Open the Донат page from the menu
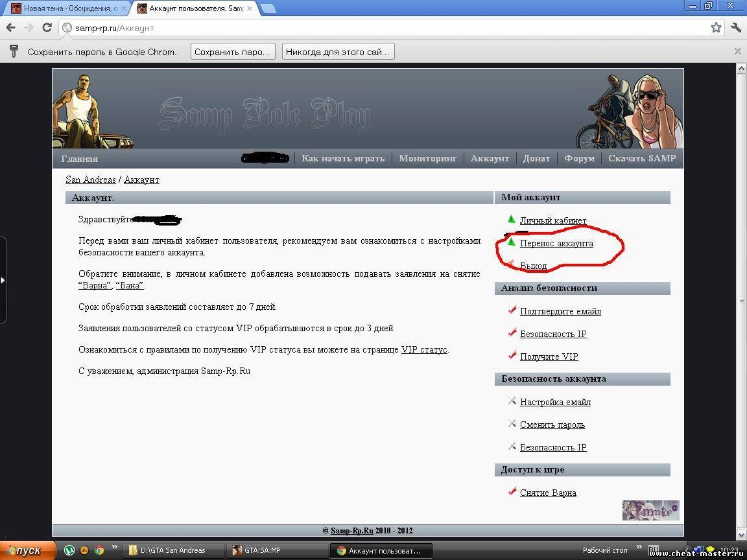Image resolution: width=747 pixels, height=560 pixels. point(536,158)
